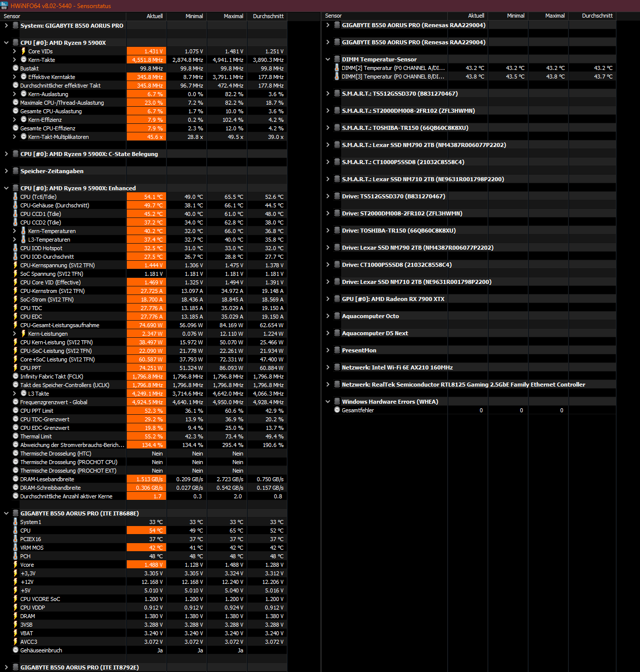Image resolution: width=640 pixels, height=672 pixels.
Task: Select Netzwerk: RealTek Semiconductor RTL8125 row
Action: click(469, 385)
